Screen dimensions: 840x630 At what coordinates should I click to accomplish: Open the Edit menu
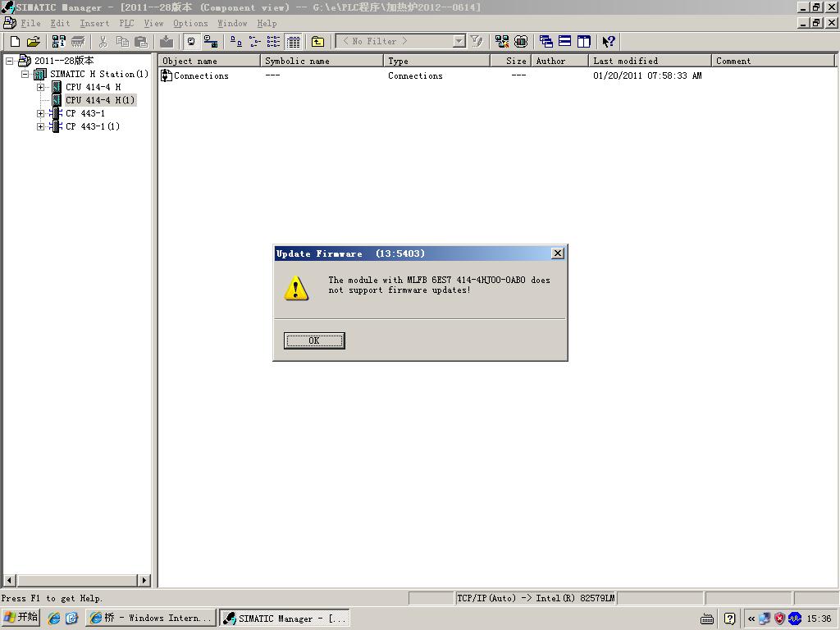[60, 24]
